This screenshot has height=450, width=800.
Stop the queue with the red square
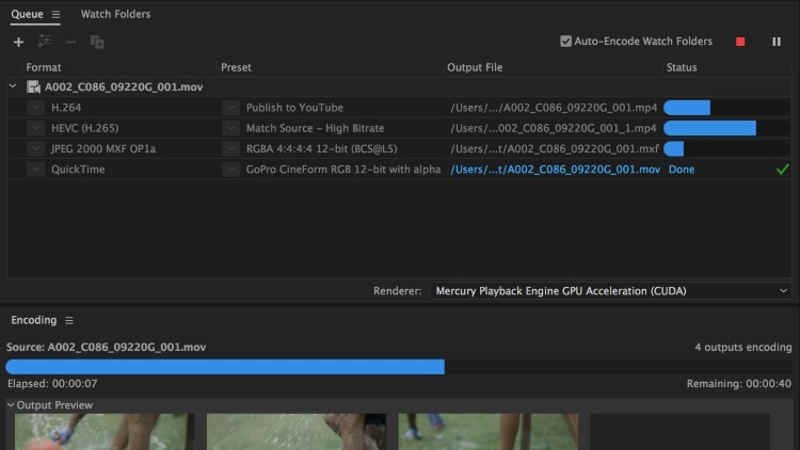coord(740,42)
